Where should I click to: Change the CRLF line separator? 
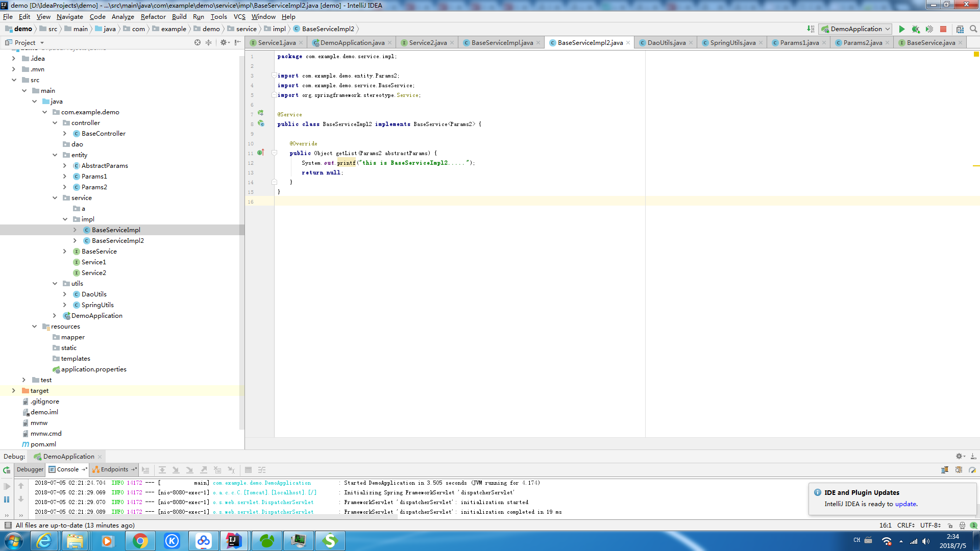tap(906, 525)
